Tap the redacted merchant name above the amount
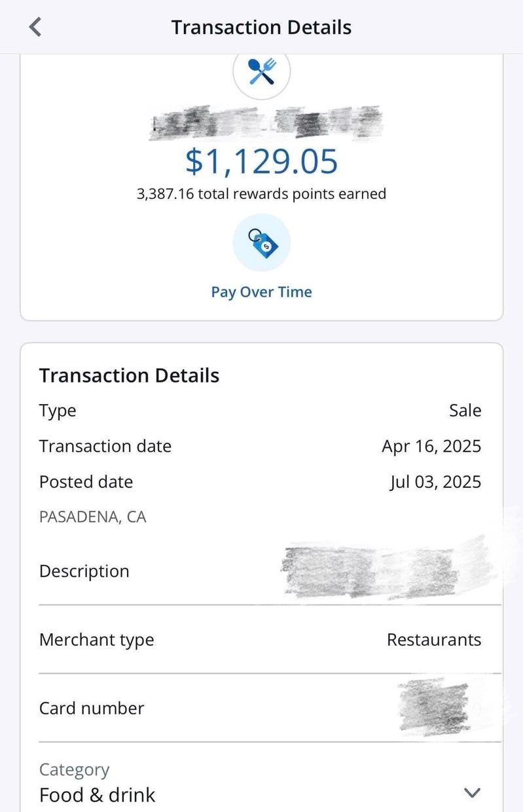 click(x=266, y=123)
